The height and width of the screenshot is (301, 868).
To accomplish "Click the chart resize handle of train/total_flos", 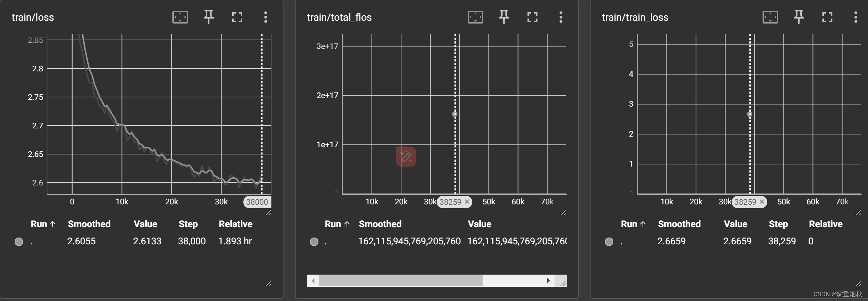I will [x=563, y=213].
